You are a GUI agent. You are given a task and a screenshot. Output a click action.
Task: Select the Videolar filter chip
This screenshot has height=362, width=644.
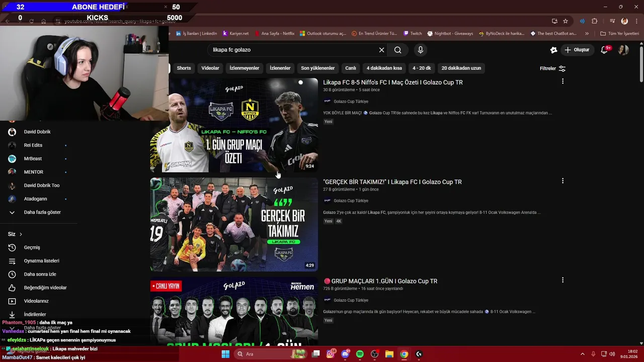(210, 68)
